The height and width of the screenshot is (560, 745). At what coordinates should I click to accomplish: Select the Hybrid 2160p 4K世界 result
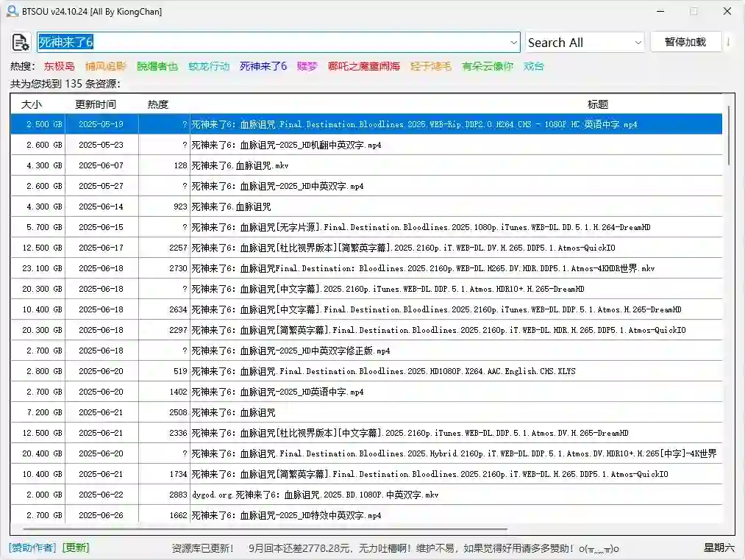pyautogui.click(x=366, y=453)
